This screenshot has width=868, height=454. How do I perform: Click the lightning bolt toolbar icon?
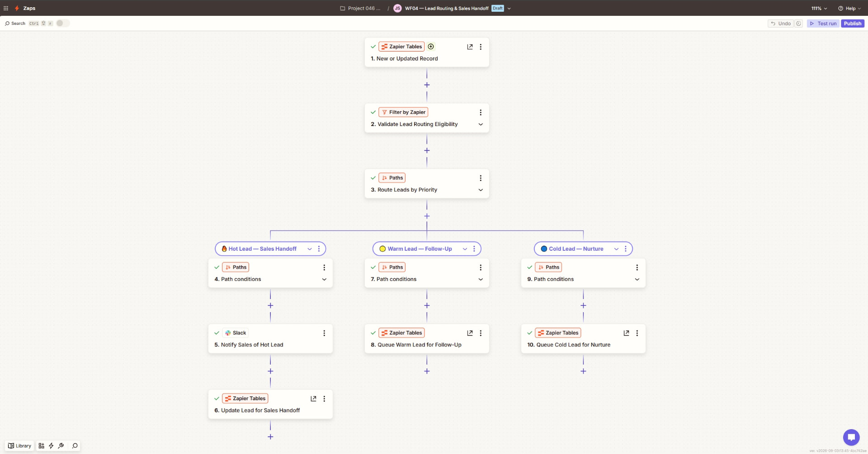click(x=51, y=445)
